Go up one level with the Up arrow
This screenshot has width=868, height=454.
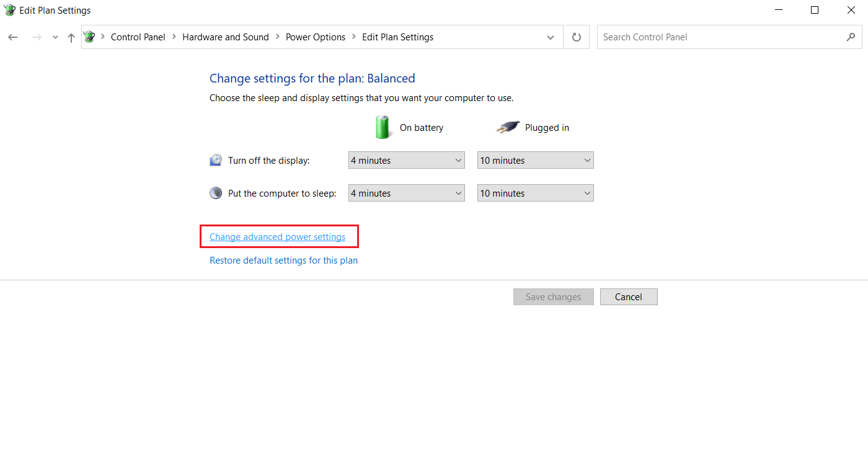71,37
